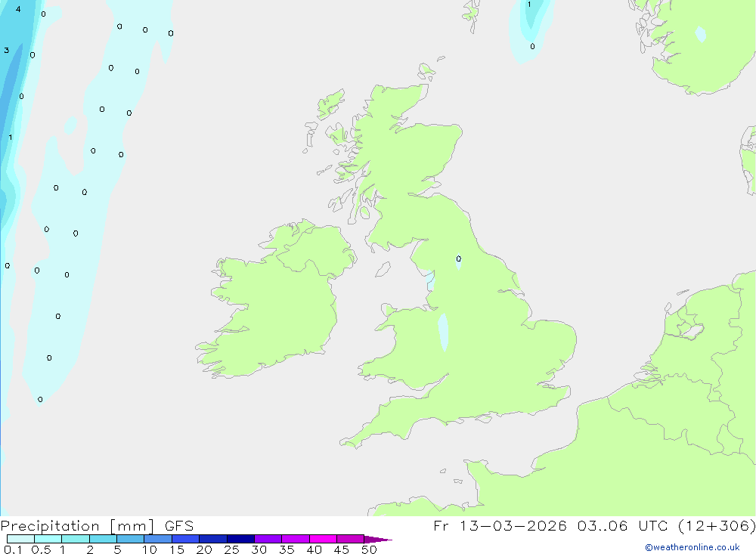756x554 pixels.
Task: Click the '50' legend scale label
Action: (x=369, y=549)
